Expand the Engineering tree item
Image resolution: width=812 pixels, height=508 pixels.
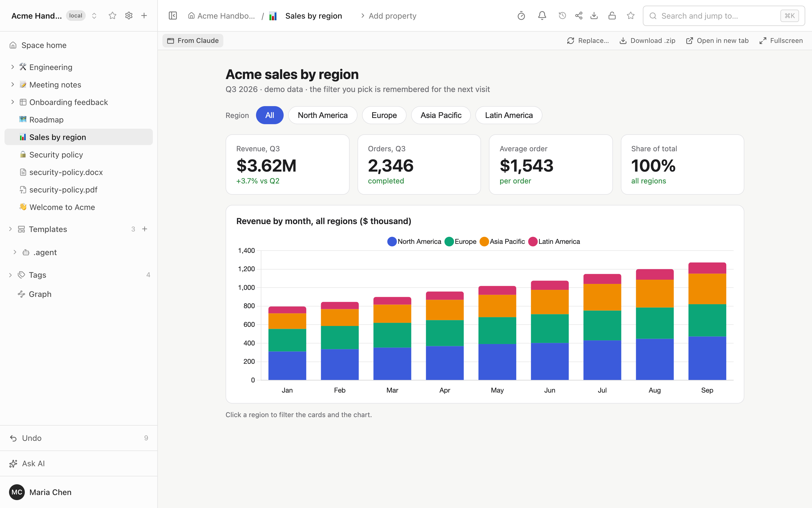pos(12,67)
